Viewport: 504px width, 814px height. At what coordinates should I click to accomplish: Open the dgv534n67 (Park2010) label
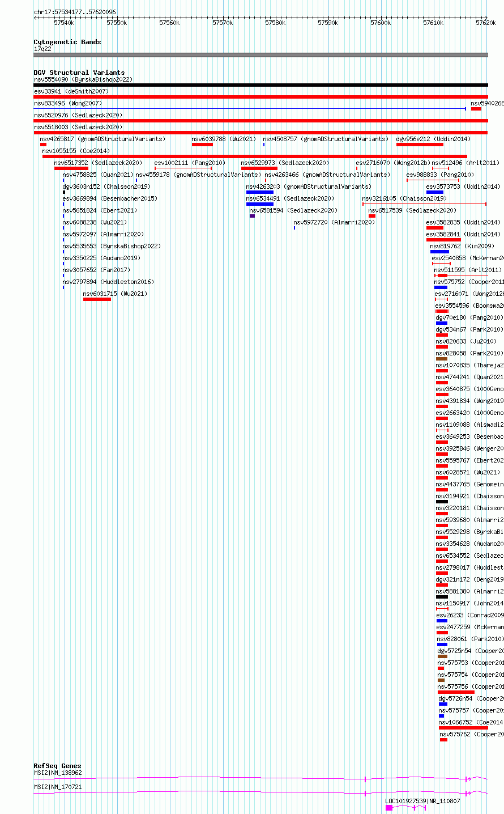[469, 329]
